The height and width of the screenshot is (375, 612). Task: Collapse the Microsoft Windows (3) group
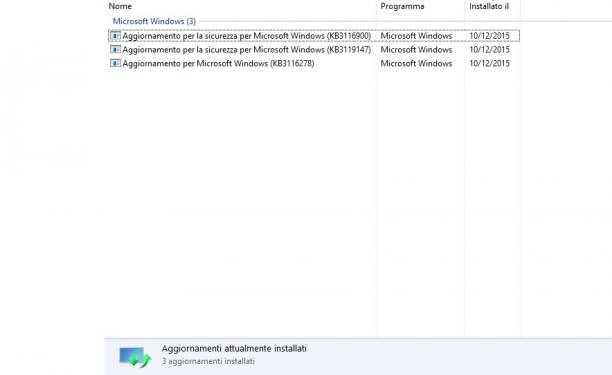[x=154, y=21]
